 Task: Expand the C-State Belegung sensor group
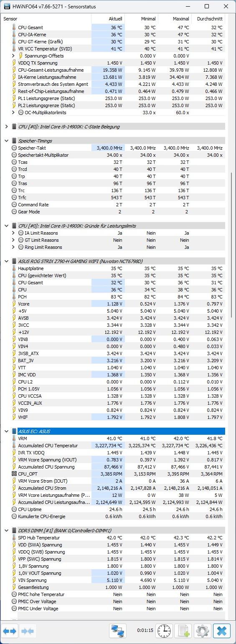tap(7, 127)
